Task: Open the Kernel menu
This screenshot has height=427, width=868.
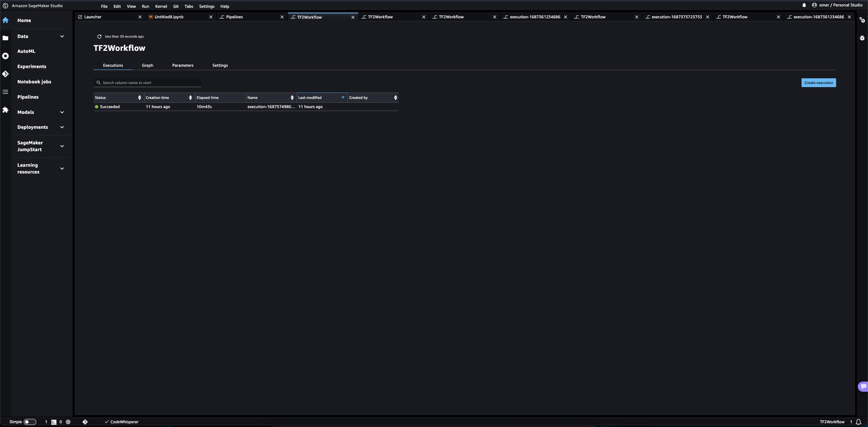Action: [161, 6]
